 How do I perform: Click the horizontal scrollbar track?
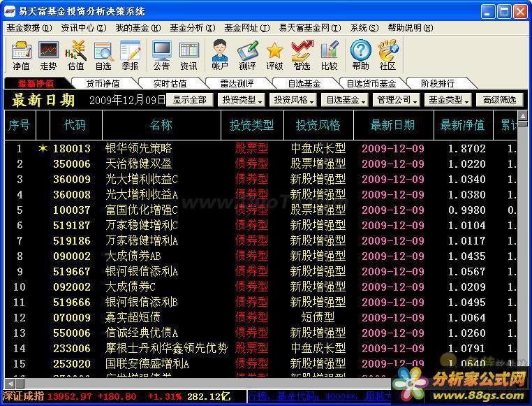coord(207,384)
